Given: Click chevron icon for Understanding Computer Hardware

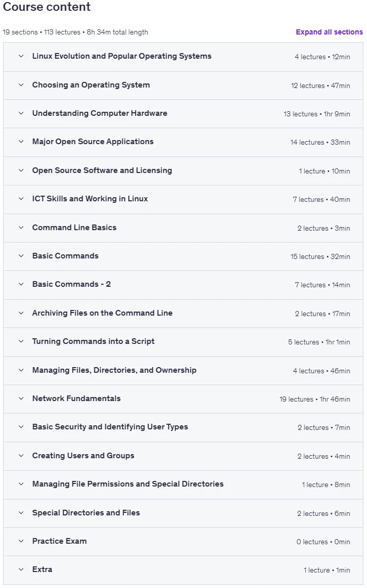Looking at the screenshot, I should coord(21,113).
